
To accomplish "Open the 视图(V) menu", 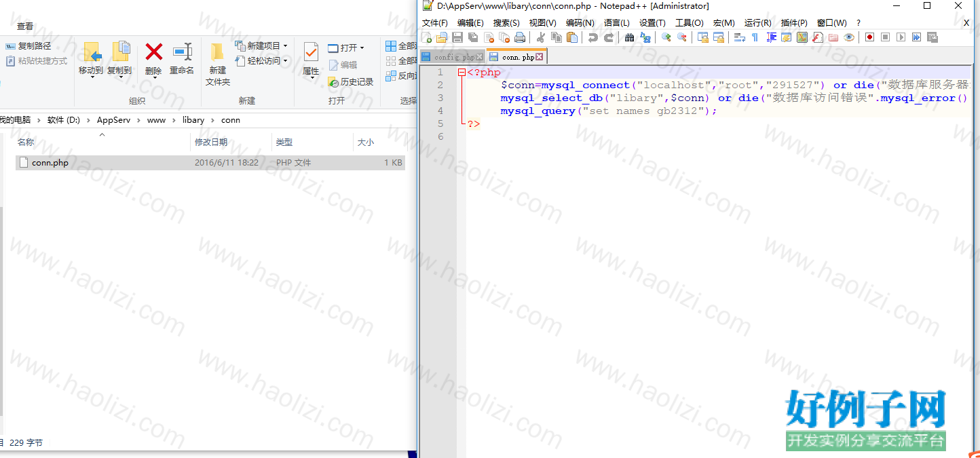I will point(542,22).
